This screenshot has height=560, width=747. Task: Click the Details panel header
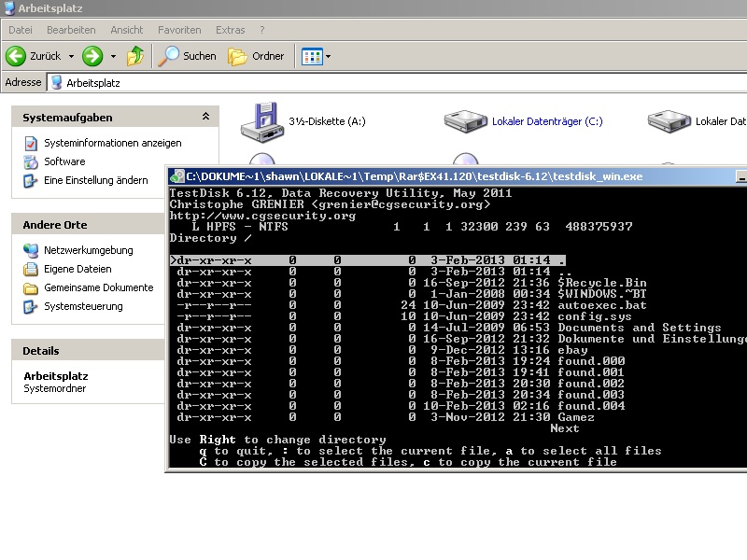pyautogui.click(x=88, y=351)
